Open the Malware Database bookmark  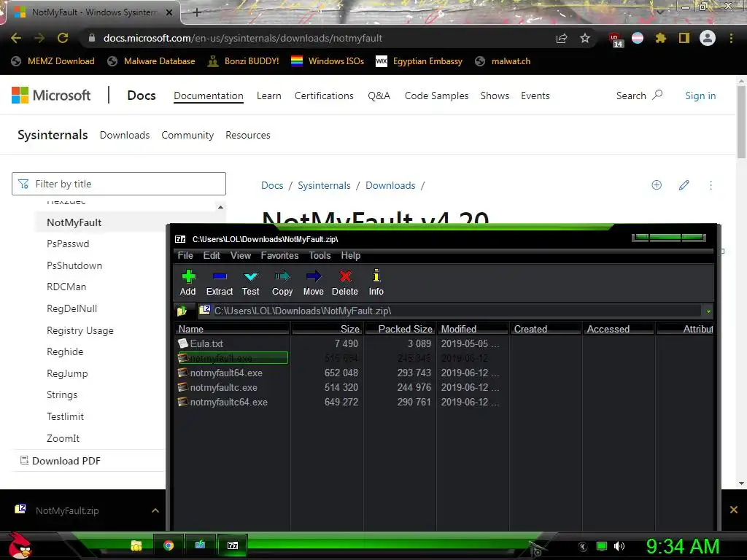coord(152,61)
